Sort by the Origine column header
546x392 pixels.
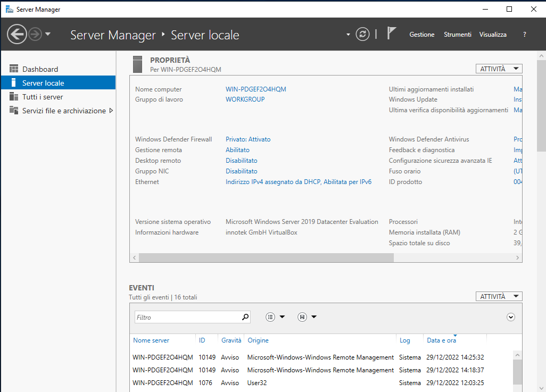point(258,340)
